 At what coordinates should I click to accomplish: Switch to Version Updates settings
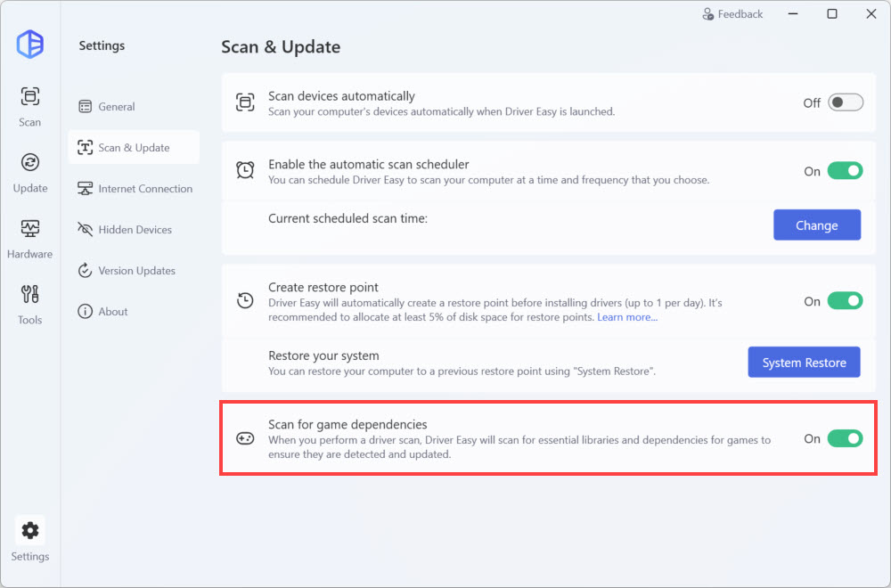point(136,271)
